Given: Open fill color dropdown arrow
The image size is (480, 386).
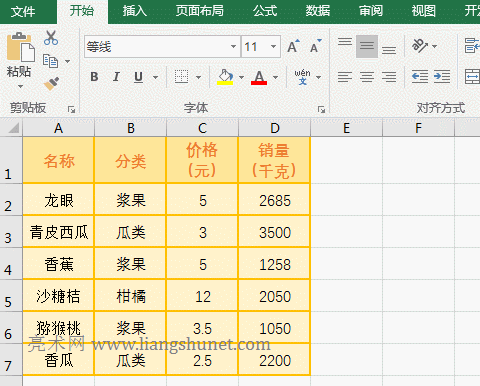Looking at the screenshot, I should (x=241, y=78).
